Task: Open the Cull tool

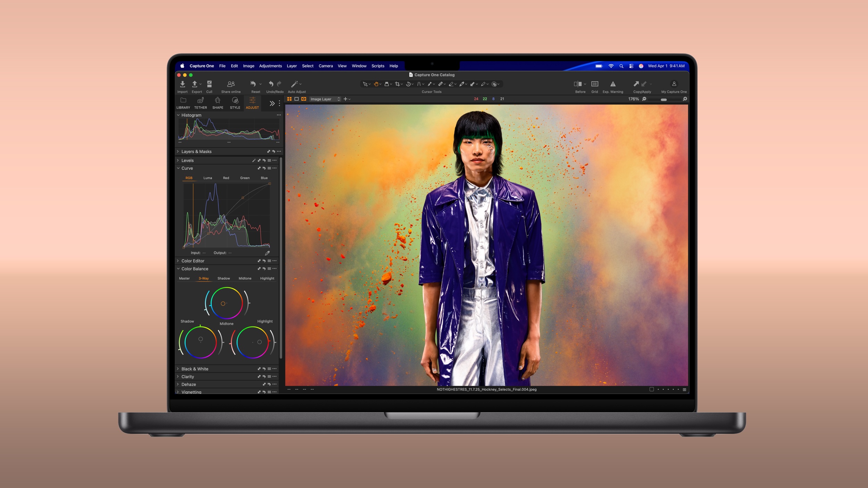Action: point(209,84)
